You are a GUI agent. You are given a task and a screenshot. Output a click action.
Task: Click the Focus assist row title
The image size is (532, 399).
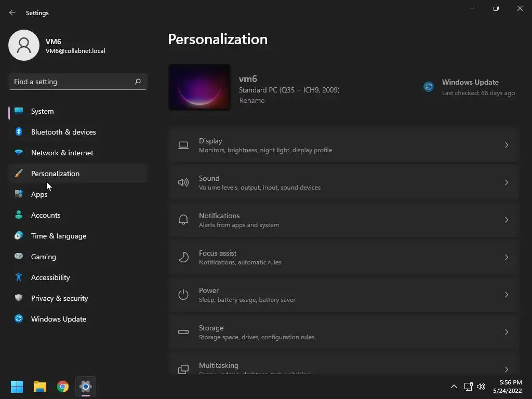click(218, 253)
